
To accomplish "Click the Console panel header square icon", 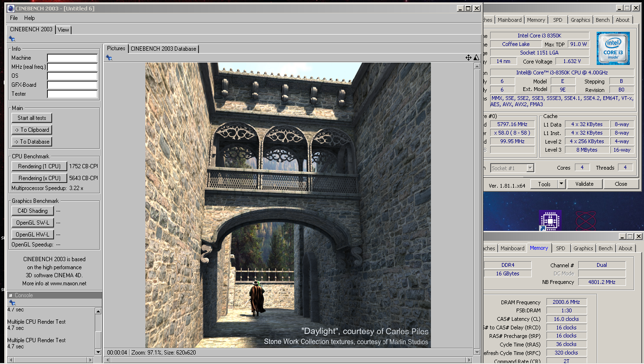I will (10, 295).
